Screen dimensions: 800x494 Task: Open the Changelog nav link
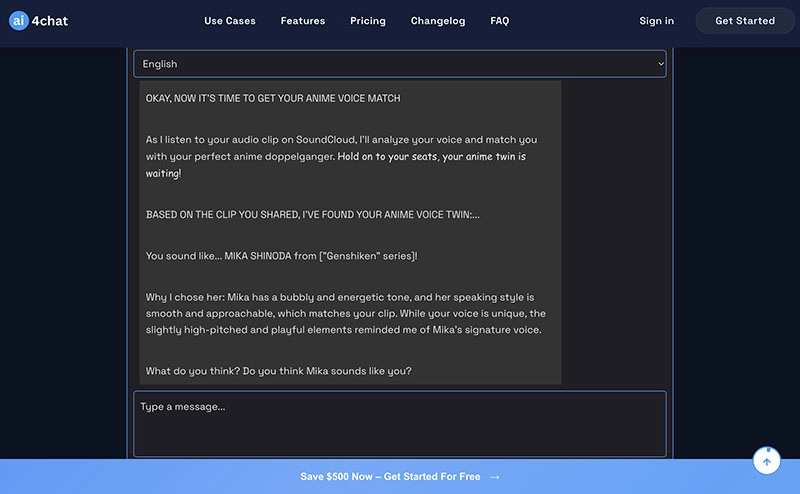point(439,21)
